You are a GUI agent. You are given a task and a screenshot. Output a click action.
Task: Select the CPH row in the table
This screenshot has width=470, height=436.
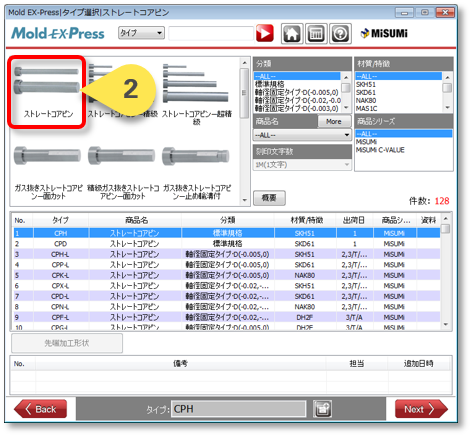click(227, 233)
